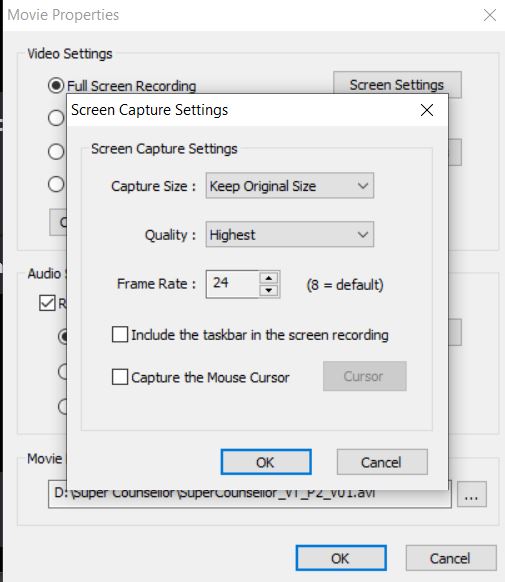Screen dimensions: 505x582
Task: Select the second video settings radio button
Action: 56,118
